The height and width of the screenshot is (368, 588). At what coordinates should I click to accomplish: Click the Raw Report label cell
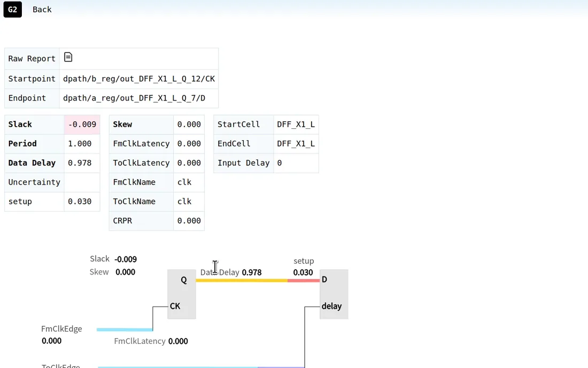point(32,58)
